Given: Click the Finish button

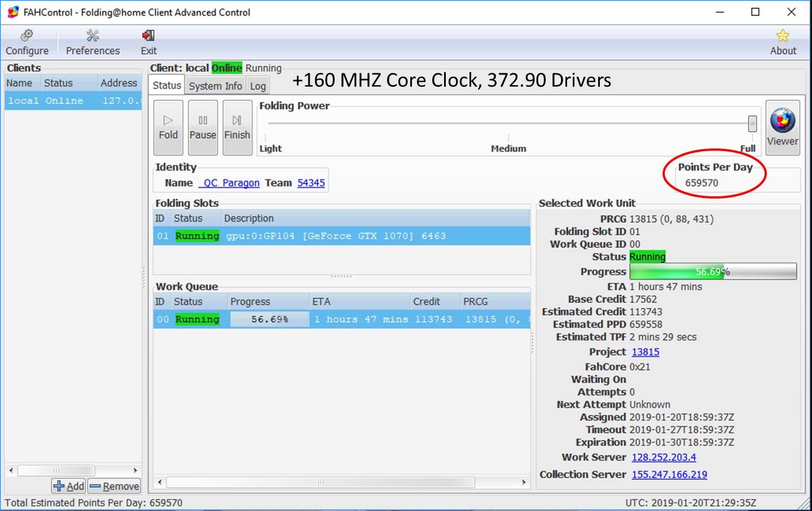Looking at the screenshot, I should click(x=237, y=127).
